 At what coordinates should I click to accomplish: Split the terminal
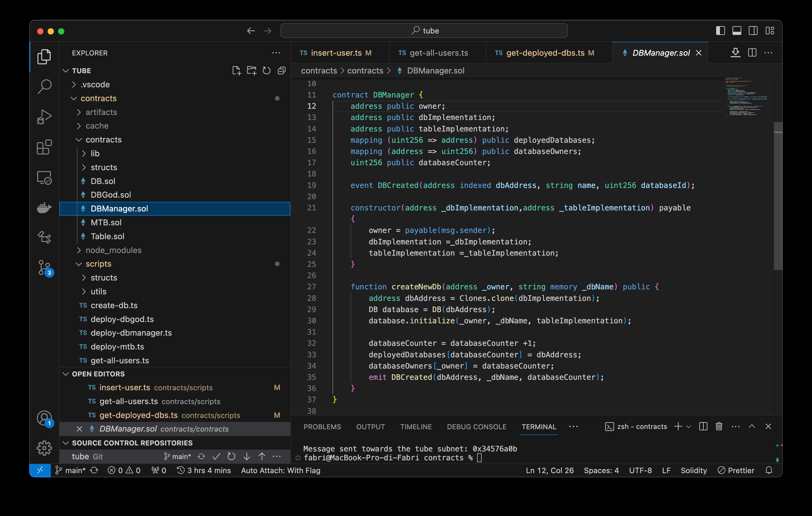tap(703, 426)
